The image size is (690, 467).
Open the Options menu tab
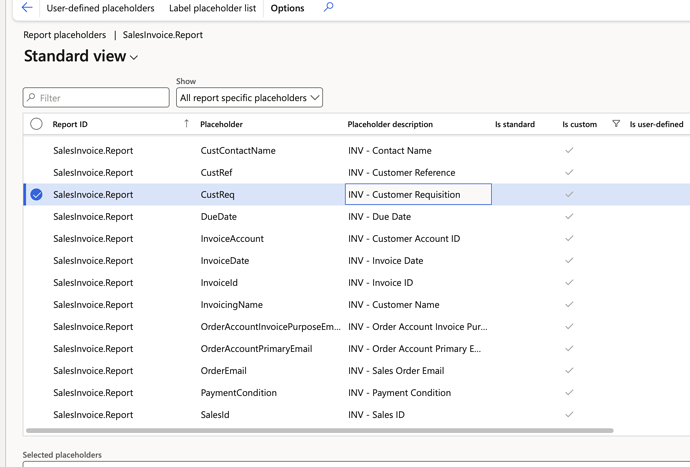[x=287, y=8]
